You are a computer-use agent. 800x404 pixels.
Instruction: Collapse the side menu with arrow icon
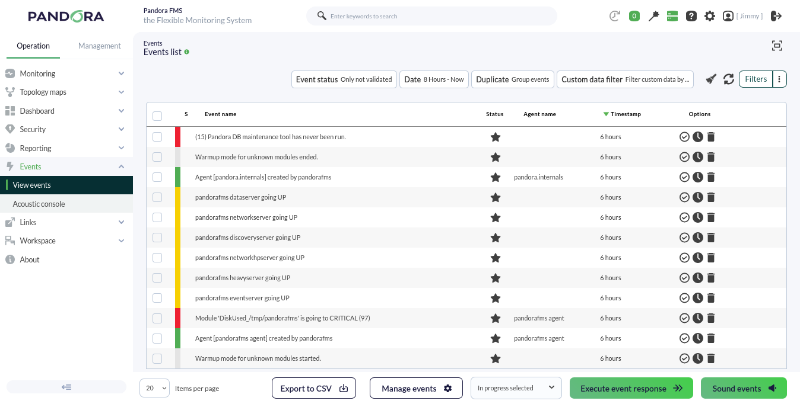pos(66,387)
